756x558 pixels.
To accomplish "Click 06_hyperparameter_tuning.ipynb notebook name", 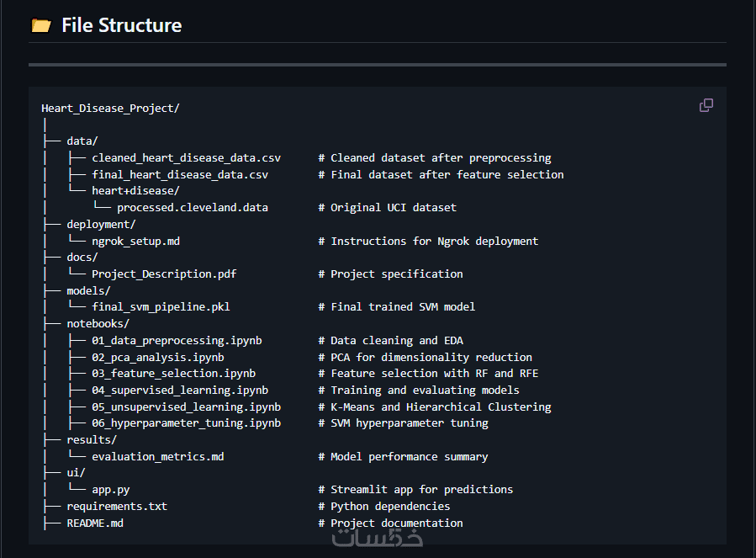I will (x=186, y=422).
